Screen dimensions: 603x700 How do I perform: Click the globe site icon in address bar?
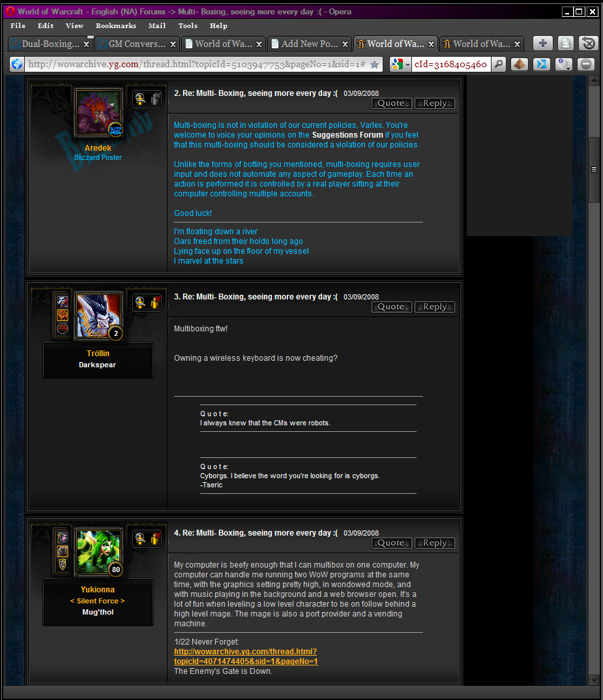tap(17, 65)
